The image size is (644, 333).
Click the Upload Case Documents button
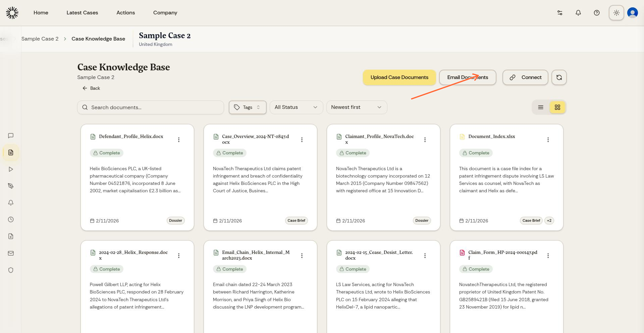pos(399,77)
